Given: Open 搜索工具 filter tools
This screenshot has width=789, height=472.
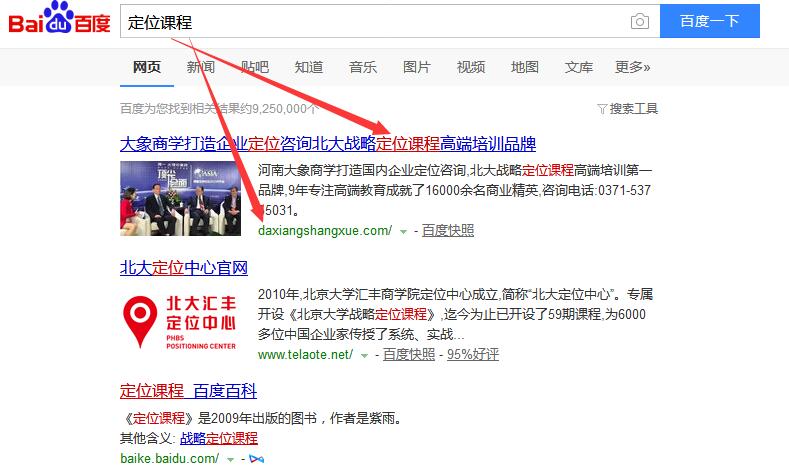Looking at the screenshot, I should click(x=627, y=108).
